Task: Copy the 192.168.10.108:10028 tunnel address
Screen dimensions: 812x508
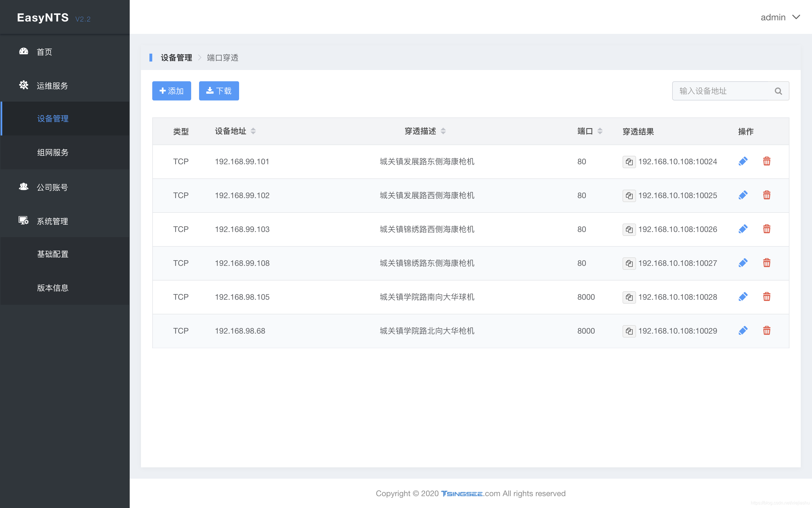Action: click(x=629, y=297)
